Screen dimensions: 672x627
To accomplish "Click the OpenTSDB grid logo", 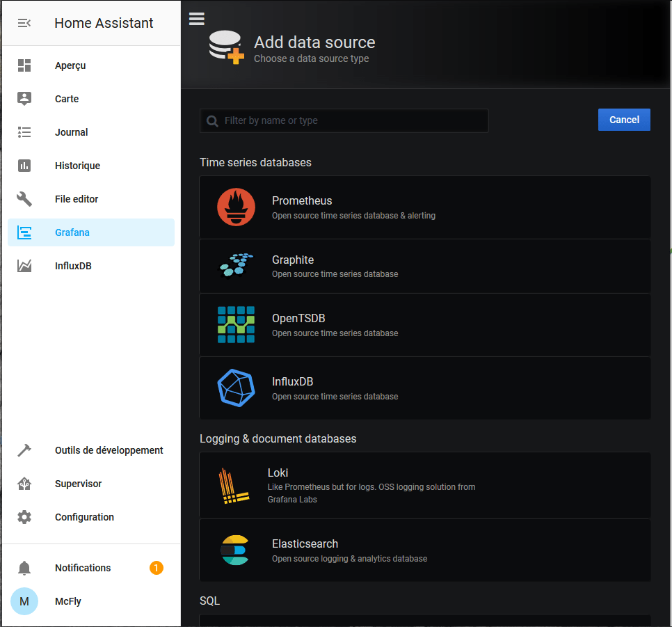I will click(x=236, y=325).
